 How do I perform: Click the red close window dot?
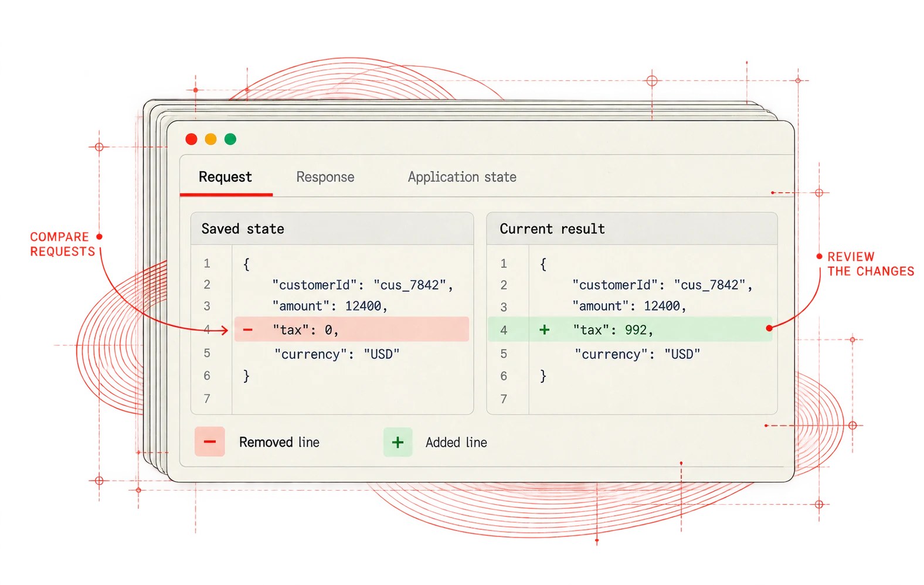(191, 139)
